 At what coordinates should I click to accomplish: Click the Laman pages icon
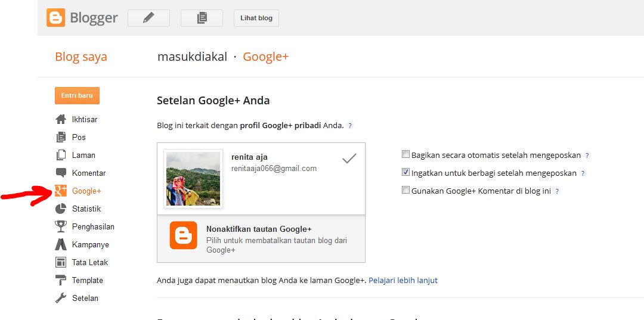click(61, 155)
